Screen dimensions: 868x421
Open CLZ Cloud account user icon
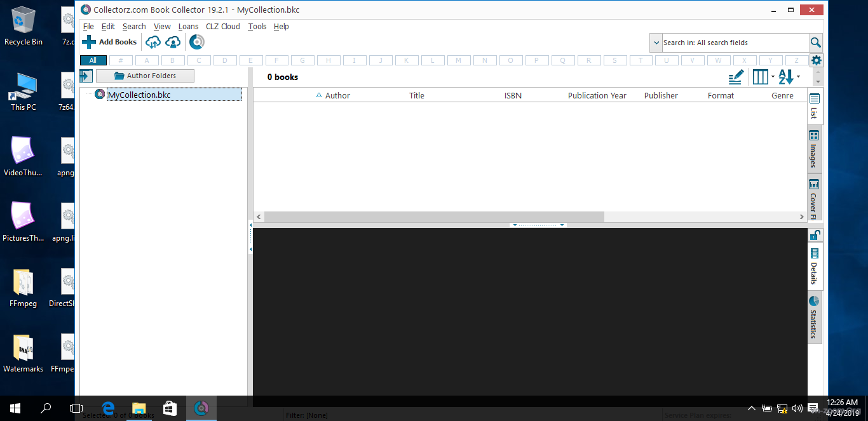coord(173,43)
